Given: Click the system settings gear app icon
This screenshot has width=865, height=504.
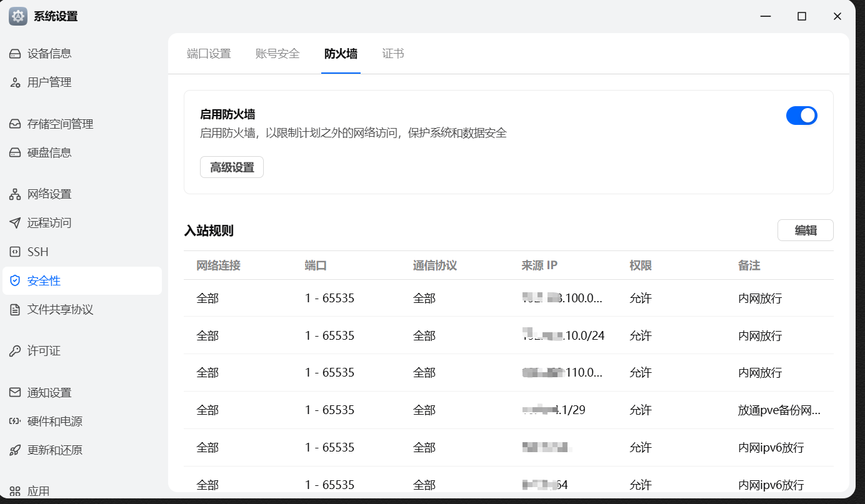Looking at the screenshot, I should (18, 16).
